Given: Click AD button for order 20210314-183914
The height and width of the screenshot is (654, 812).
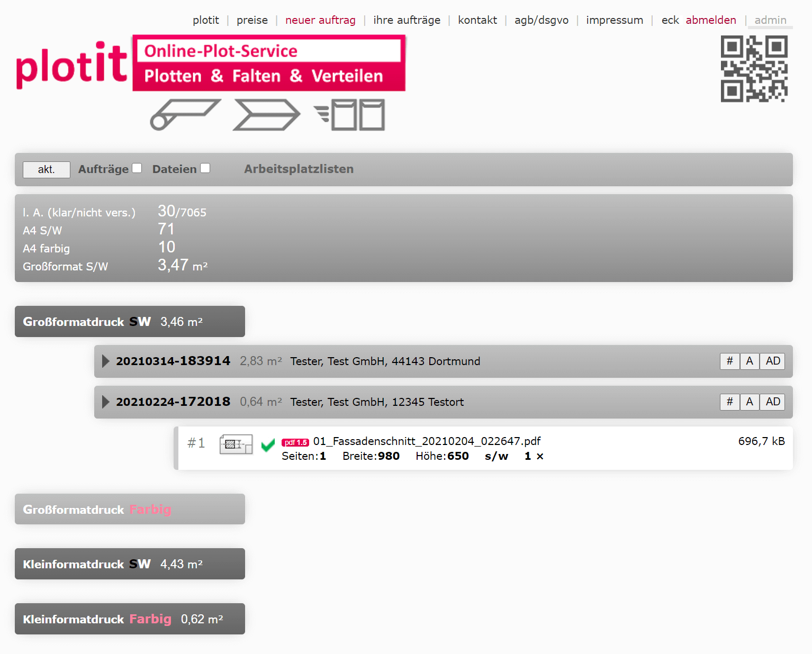Looking at the screenshot, I should tap(772, 361).
